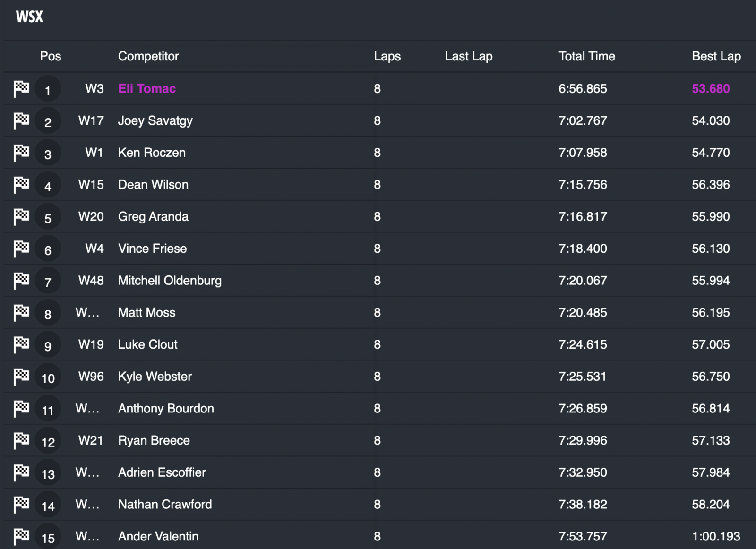The image size is (756, 549).
Task: Sort by the Laps column header
Action: (x=387, y=56)
